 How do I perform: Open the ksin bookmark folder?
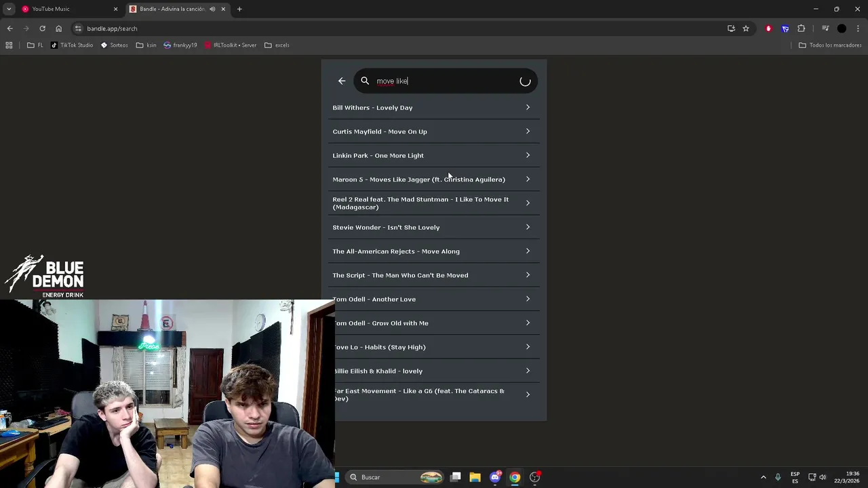(146, 45)
